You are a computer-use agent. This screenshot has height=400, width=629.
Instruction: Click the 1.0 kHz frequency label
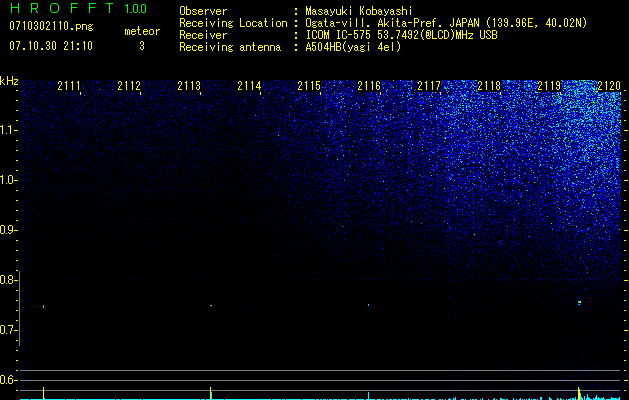[x=7, y=180]
